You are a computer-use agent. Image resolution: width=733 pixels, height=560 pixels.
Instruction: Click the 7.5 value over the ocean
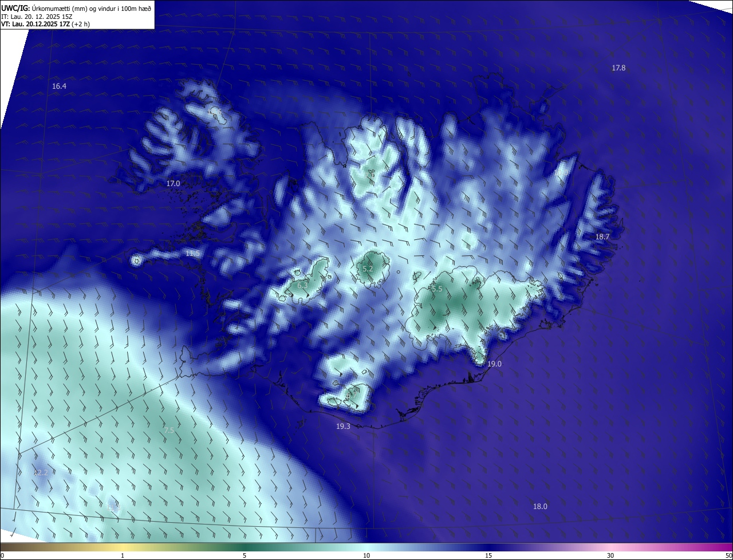[x=169, y=430]
